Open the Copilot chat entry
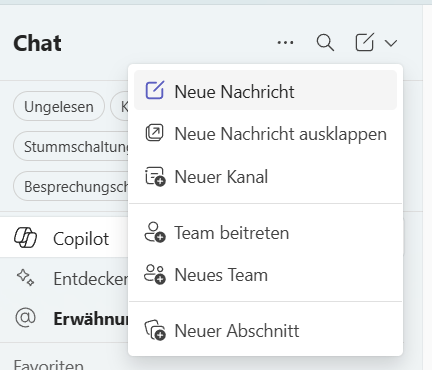The height and width of the screenshot is (370, 432). point(64,237)
